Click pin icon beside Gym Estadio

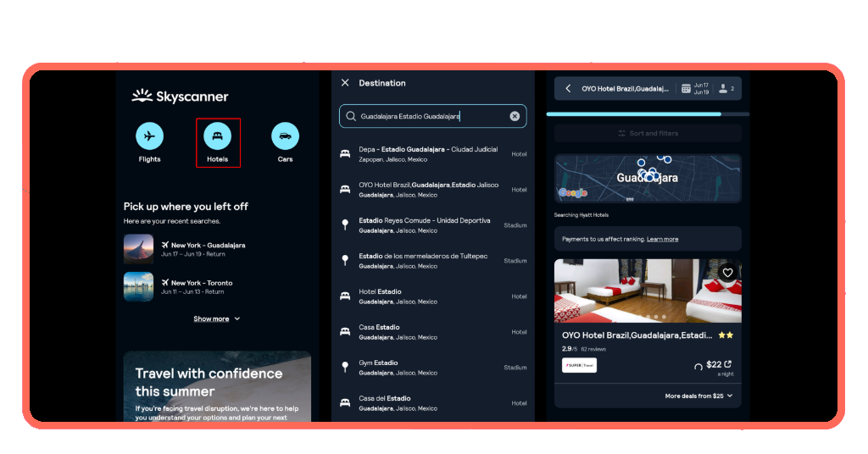pyautogui.click(x=345, y=368)
